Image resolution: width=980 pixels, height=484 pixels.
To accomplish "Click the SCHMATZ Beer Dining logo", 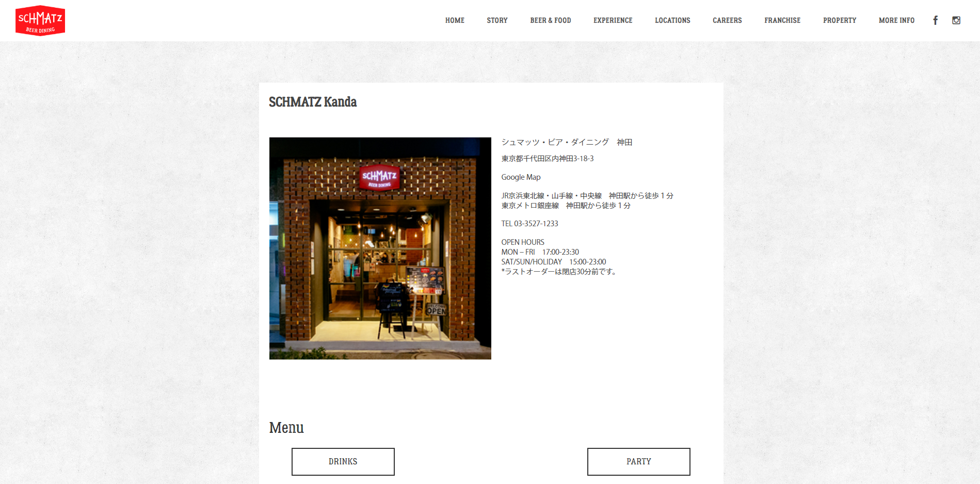I will pyautogui.click(x=40, y=21).
